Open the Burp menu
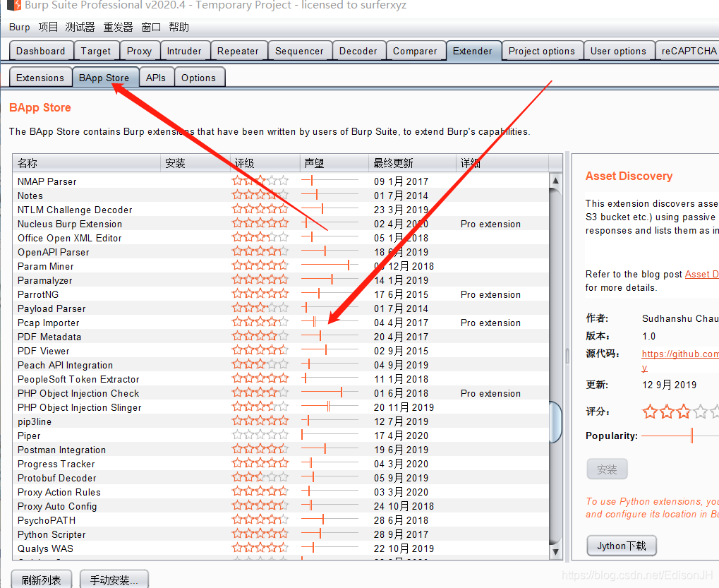Image resolution: width=719 pixels, height=588 pixels. [x=19, y=27]
